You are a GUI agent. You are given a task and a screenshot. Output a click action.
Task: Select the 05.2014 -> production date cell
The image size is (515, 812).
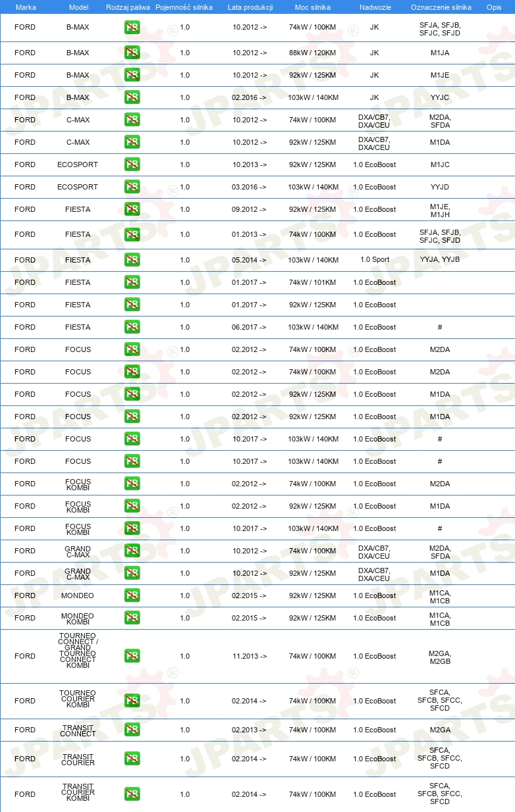pyautogui.click(x=250, y=260)
